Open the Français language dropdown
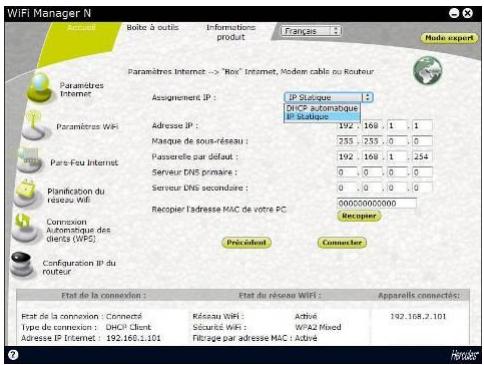The height and width of the screenshot is (365, 484). (311, 31)
